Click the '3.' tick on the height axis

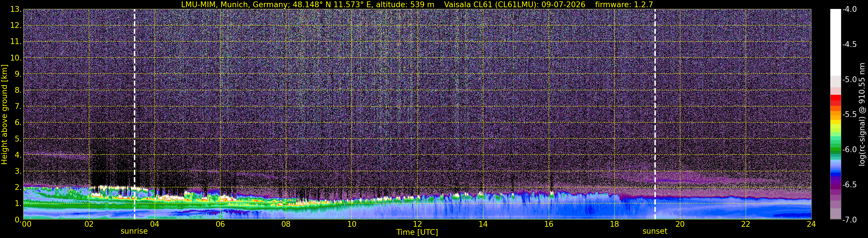pyautogui.click(x=18, y=171)
